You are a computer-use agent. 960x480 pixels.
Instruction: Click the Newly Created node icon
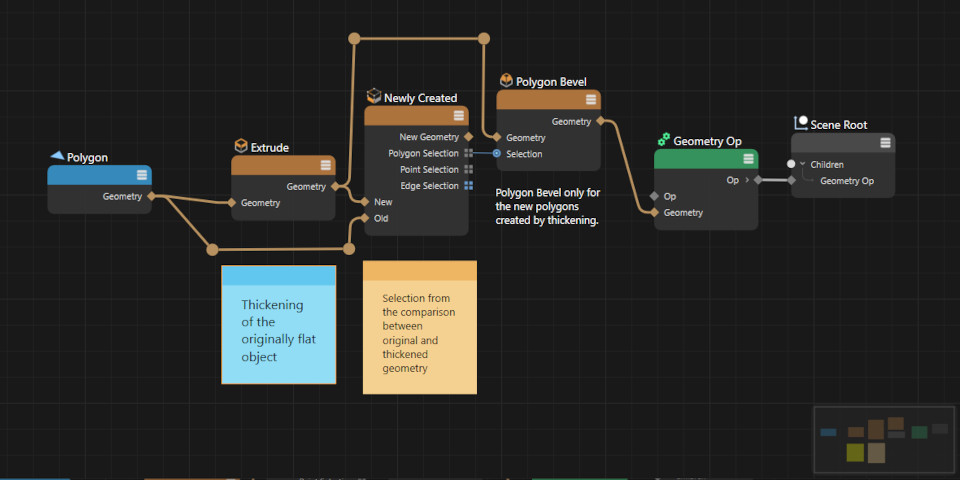(374, 97)
